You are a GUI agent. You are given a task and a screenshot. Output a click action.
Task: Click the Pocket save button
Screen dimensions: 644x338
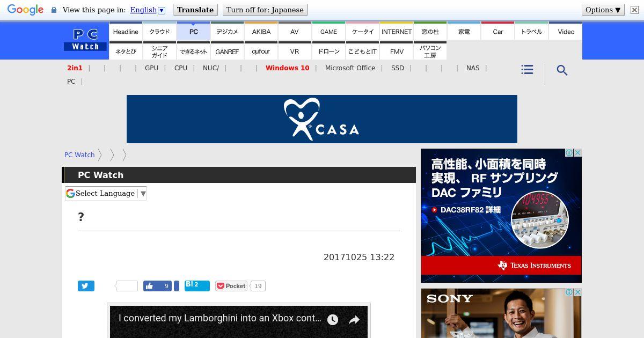click(x=231, y=286)
